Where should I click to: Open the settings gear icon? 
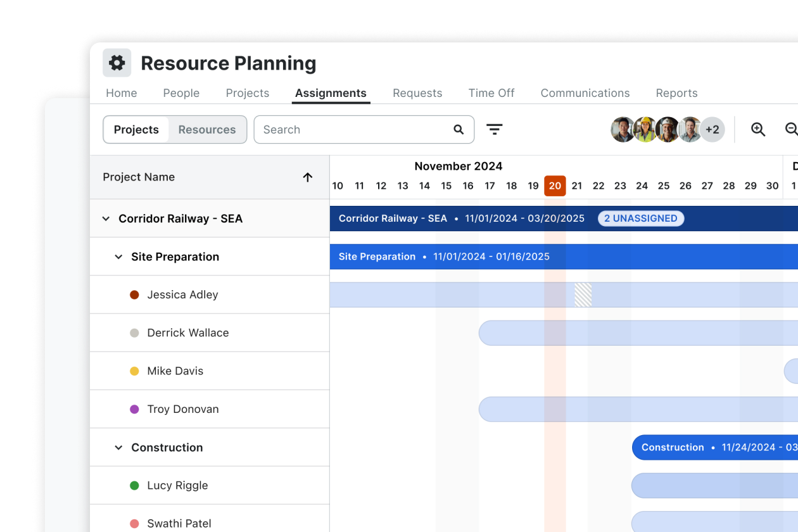(117, 63)
